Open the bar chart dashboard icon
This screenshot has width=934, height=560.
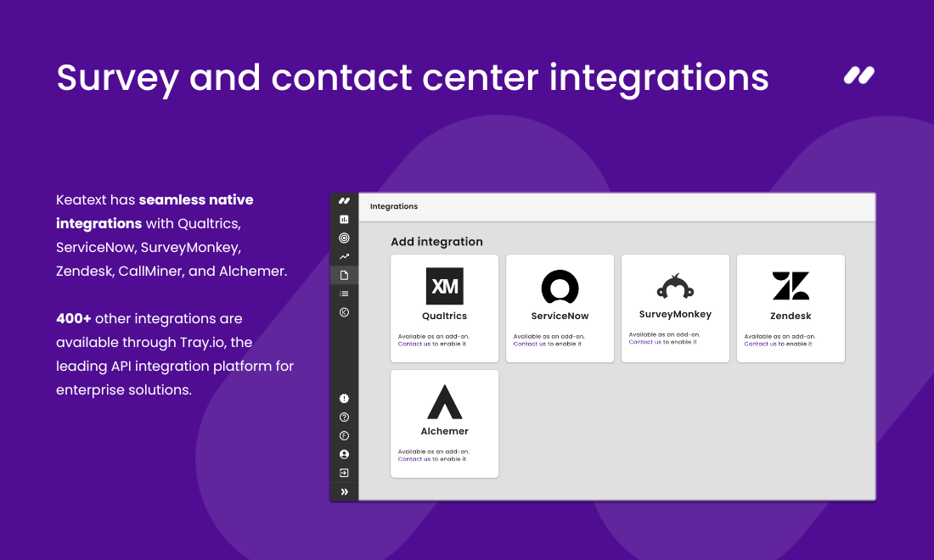(x=344, y=220)
